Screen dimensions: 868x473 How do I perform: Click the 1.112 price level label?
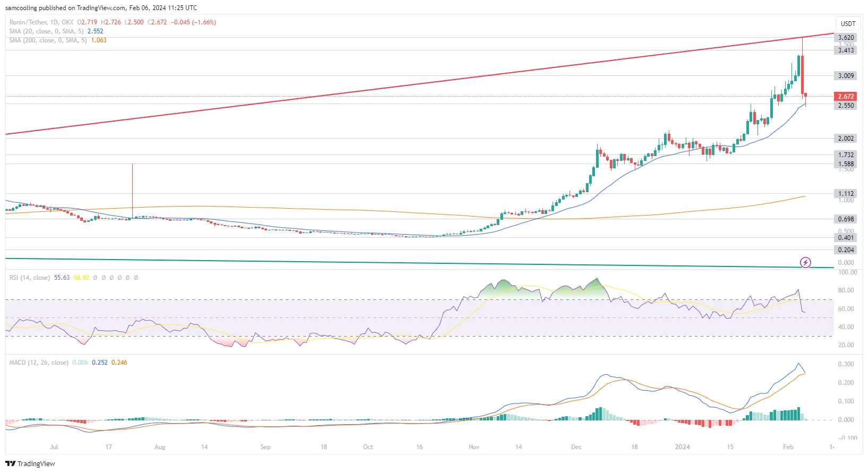coord(846,194)
